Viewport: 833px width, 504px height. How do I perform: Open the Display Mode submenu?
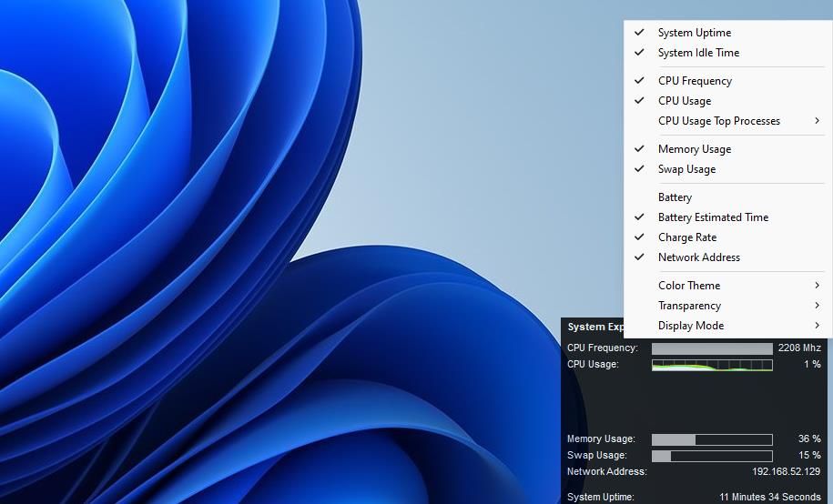tap(691, 326)
